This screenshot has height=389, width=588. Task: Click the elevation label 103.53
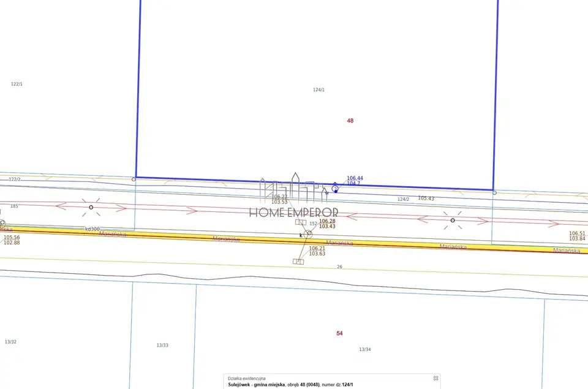coord(279,202)
